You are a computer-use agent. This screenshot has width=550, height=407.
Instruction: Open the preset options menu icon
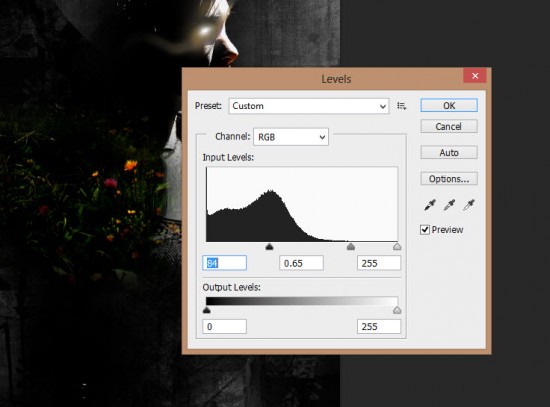click(x=401, y=106)
